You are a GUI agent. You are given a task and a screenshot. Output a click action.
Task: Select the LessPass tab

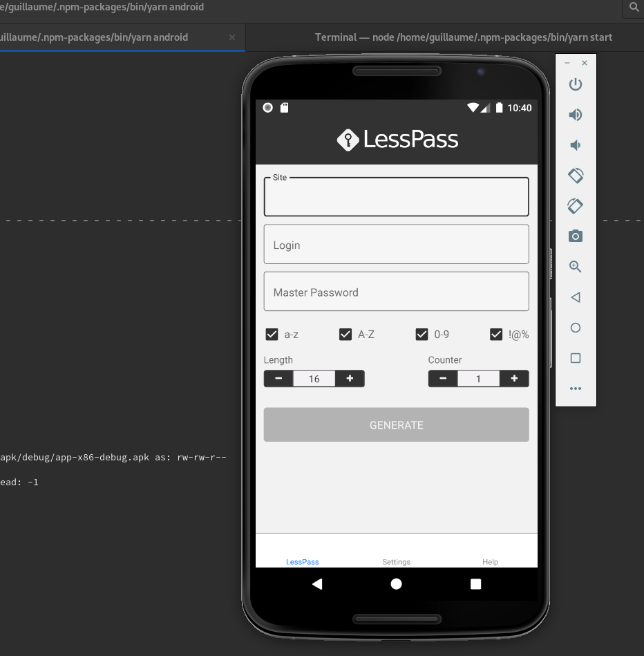coord(303,562)
